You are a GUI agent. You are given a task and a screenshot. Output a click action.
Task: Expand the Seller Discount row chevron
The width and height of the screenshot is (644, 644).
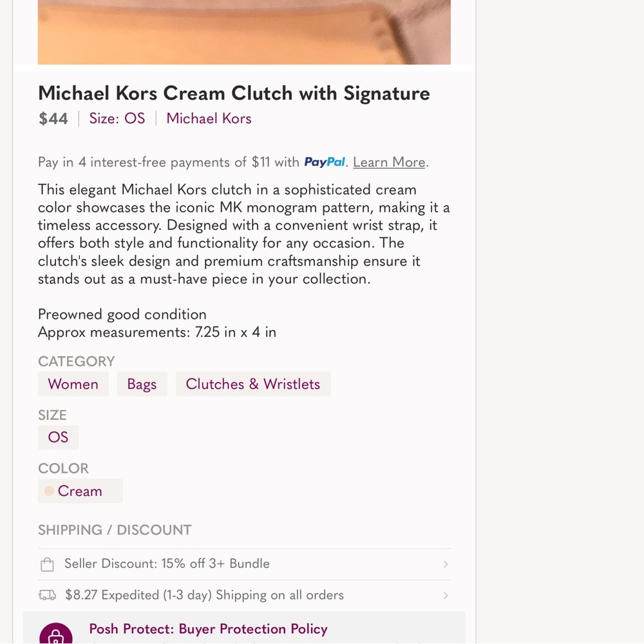point(446,565)
